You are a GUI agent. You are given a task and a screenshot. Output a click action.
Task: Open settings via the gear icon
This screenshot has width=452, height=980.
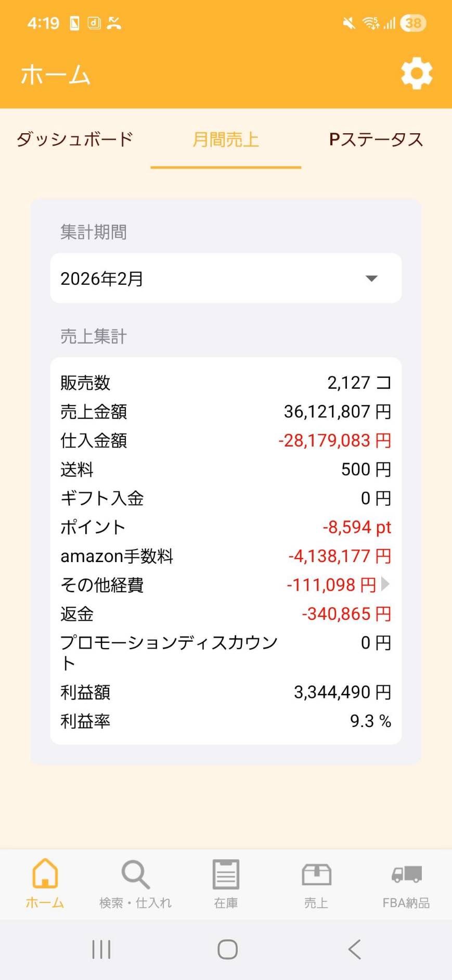point(416,74)
